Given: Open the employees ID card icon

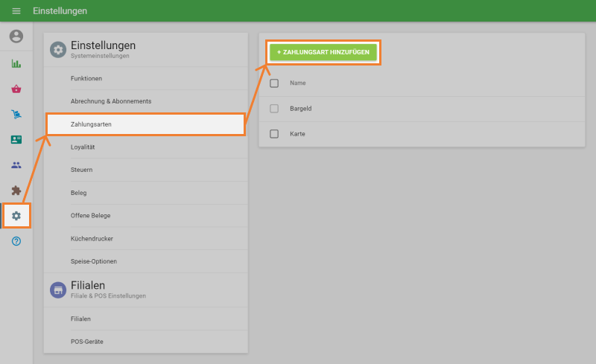Looking at the screenshot, I should pos(16,140).
